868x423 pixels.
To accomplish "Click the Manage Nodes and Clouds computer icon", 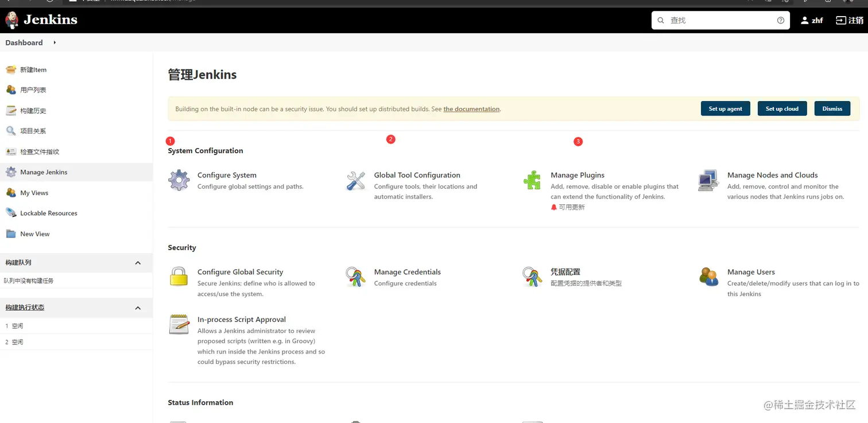I will tap(709, 180).
